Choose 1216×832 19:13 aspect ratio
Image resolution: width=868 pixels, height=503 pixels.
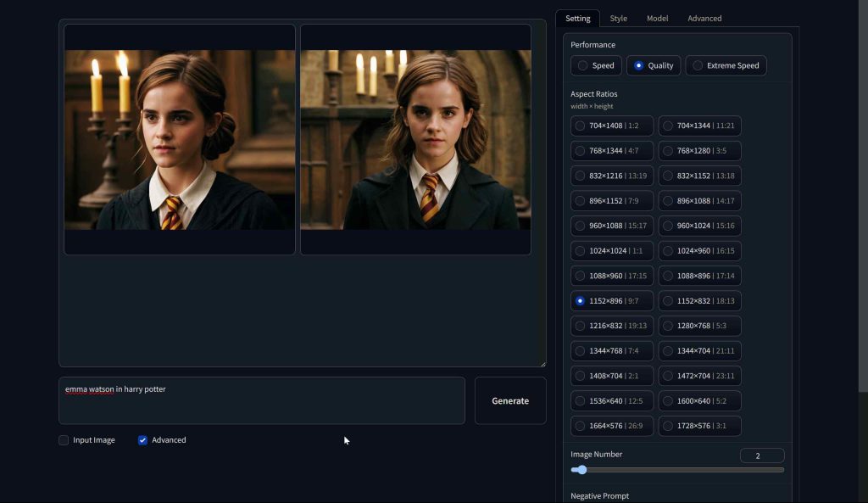[x=612, y=326]
